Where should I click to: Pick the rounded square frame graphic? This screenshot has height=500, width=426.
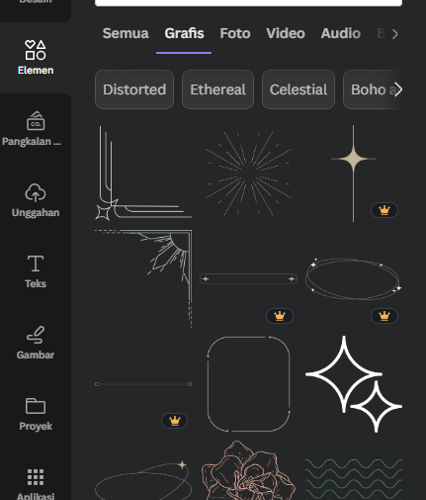[x=249, y=384]
